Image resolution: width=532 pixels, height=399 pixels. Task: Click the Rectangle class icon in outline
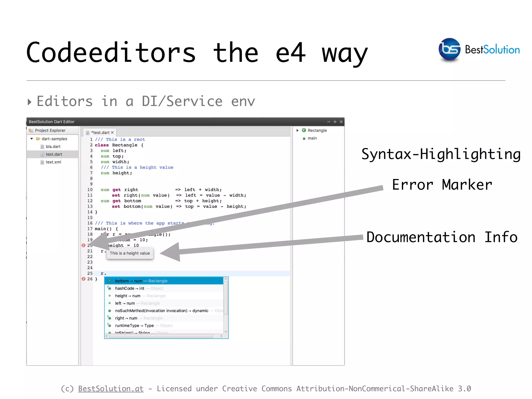tap(304, 130)
